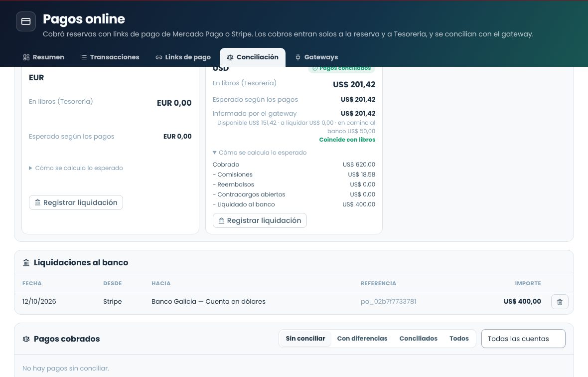Click the Comisiones US$ 18,58 value

tap(361, 175)
